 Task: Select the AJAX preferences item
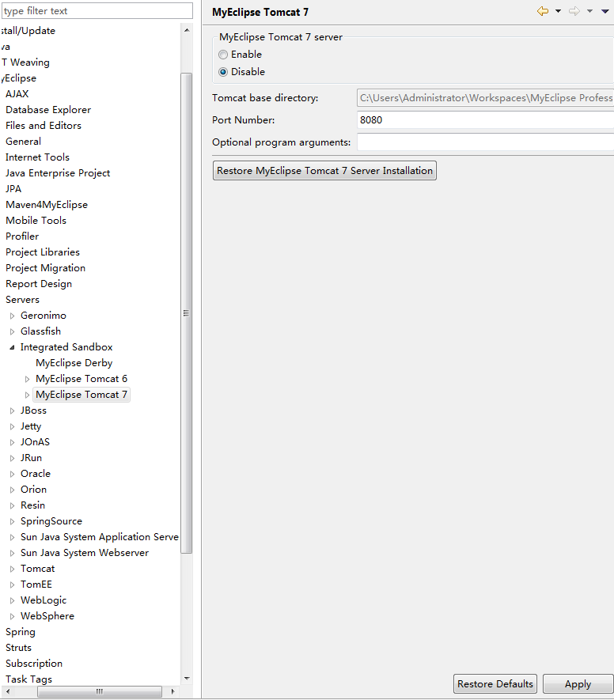(17, 94)
